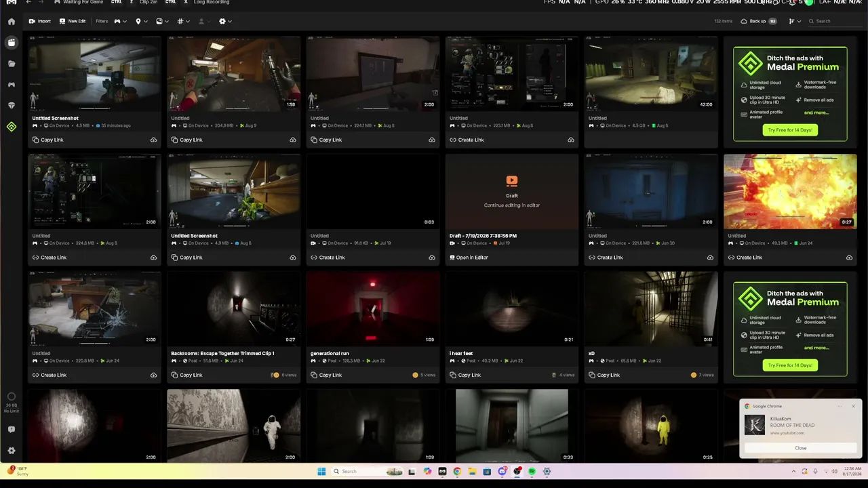Expand the location pin filter dropdown
The height and width of the screenshot is (488, 868).
(141, 21)
